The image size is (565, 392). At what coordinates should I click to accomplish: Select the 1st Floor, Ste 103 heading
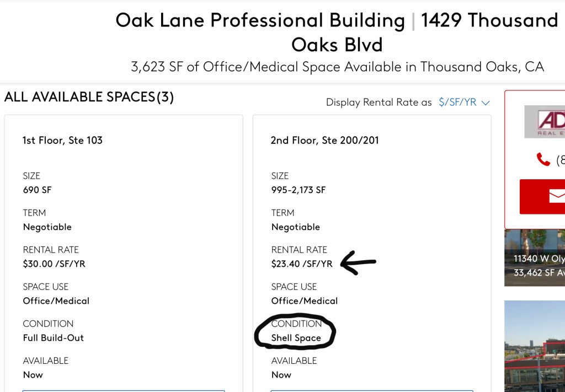(x=62, y=140)
